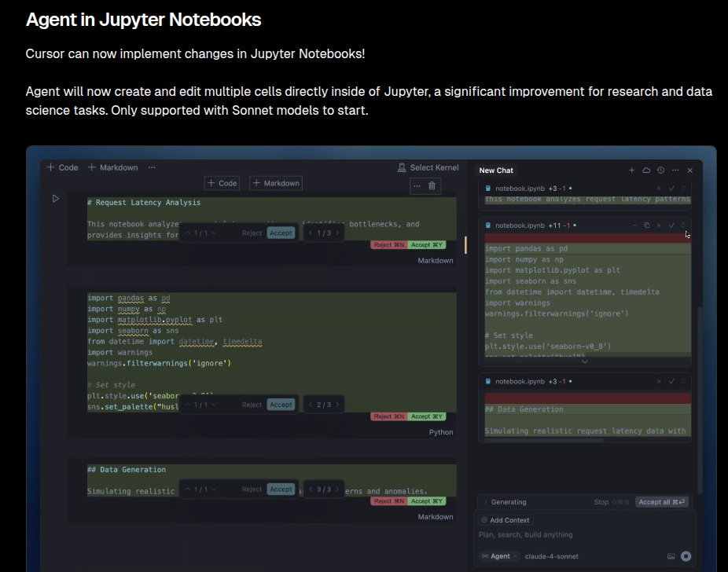Go to the previous diff from the 1/3 indicator

pyautogui.click(x=311, y=233)
